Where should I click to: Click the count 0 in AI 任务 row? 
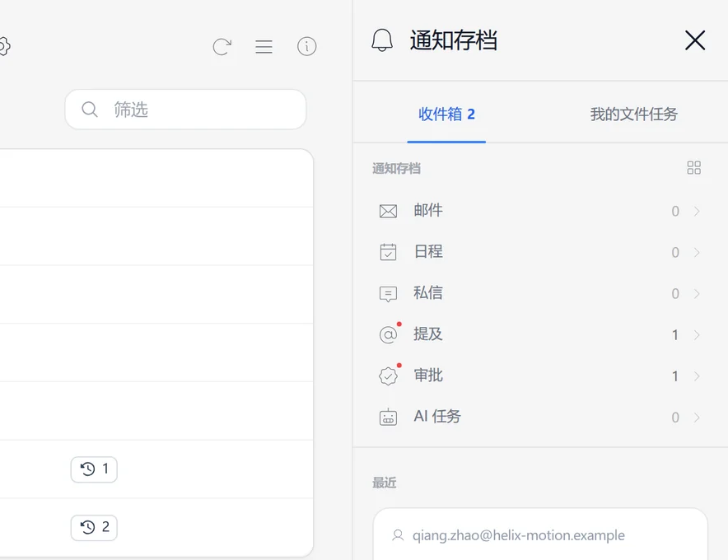pos(675,418)
